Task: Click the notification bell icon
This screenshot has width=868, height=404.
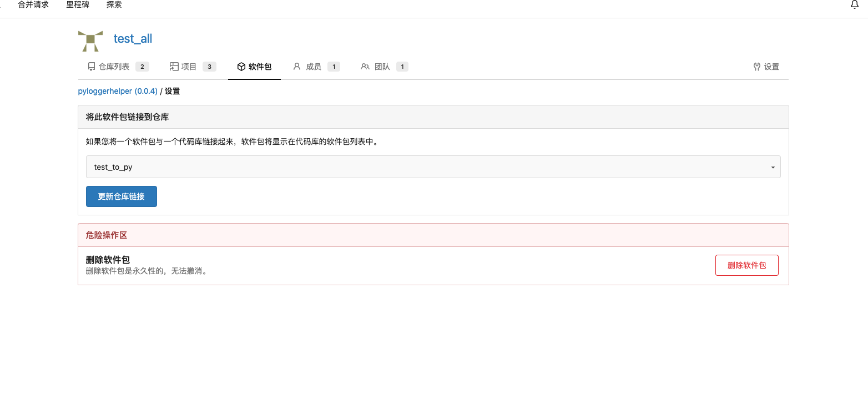Action: click(x=855, y=4)
